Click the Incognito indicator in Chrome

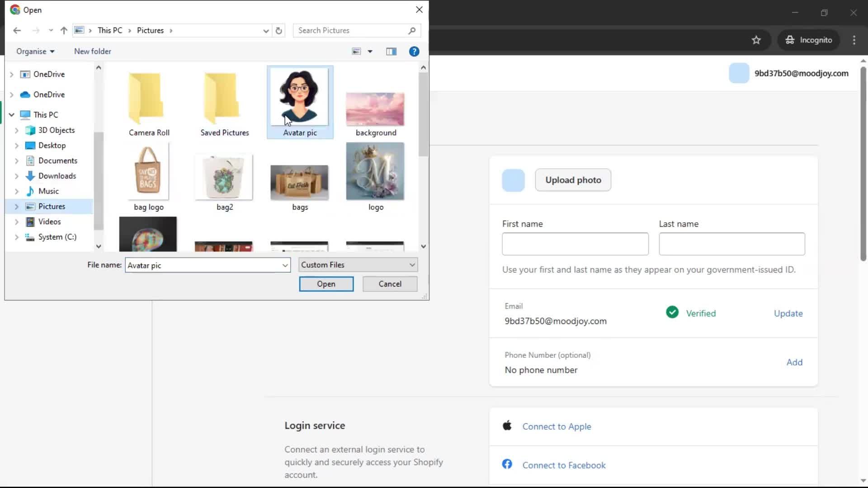(x=809, y=40)
